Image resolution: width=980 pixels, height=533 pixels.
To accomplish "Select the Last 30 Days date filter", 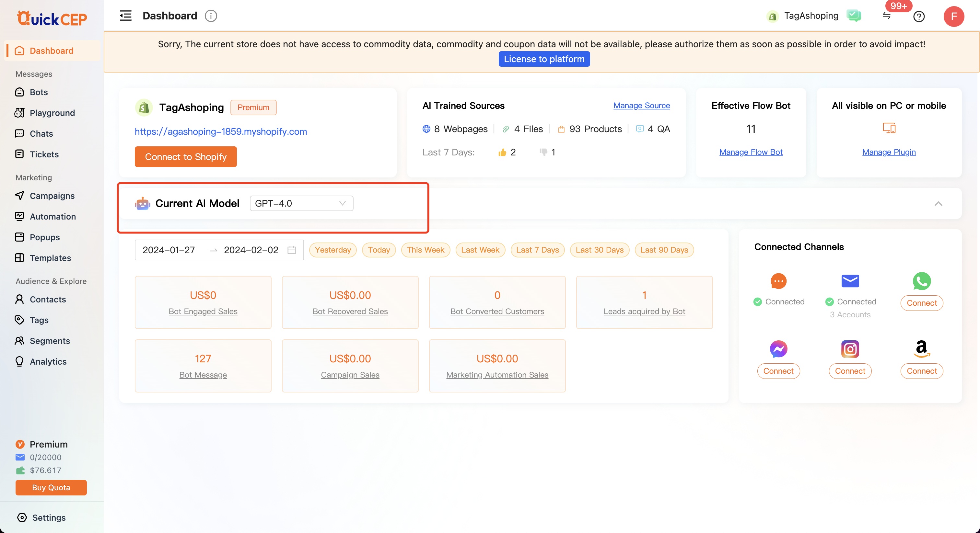I will 600,250.
